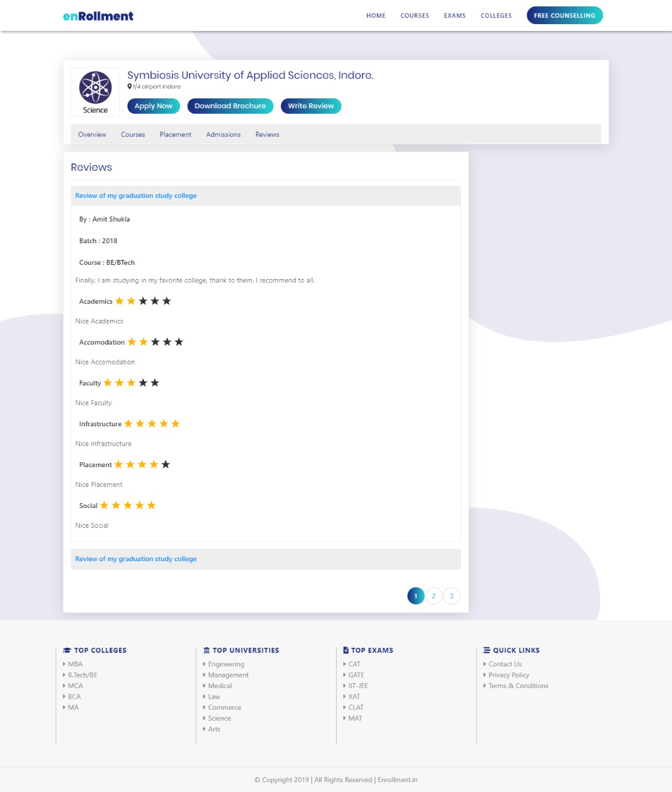This screenshot has height=792, width=672.
Task: Collapse the first graduation study college review
Action: coord(265,196)
